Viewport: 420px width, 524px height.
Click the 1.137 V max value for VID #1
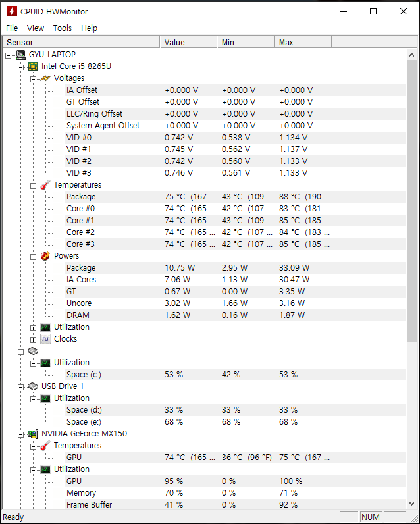click(x=294, y=149)
